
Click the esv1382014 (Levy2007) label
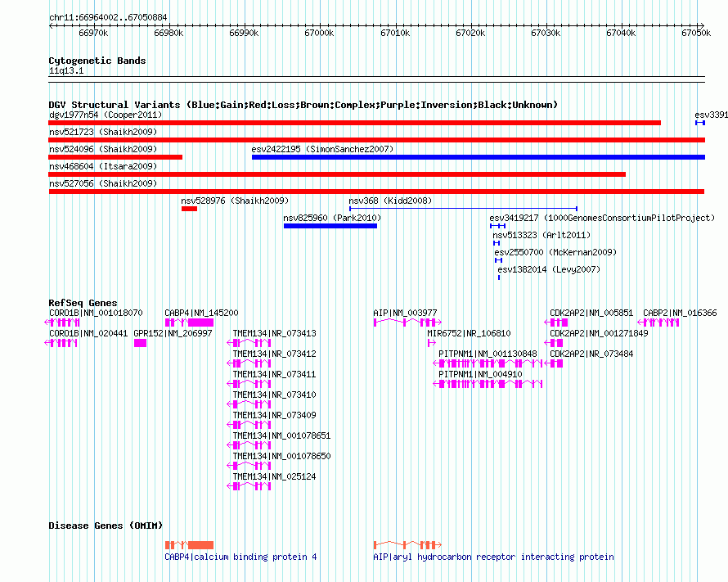point(549,269)
